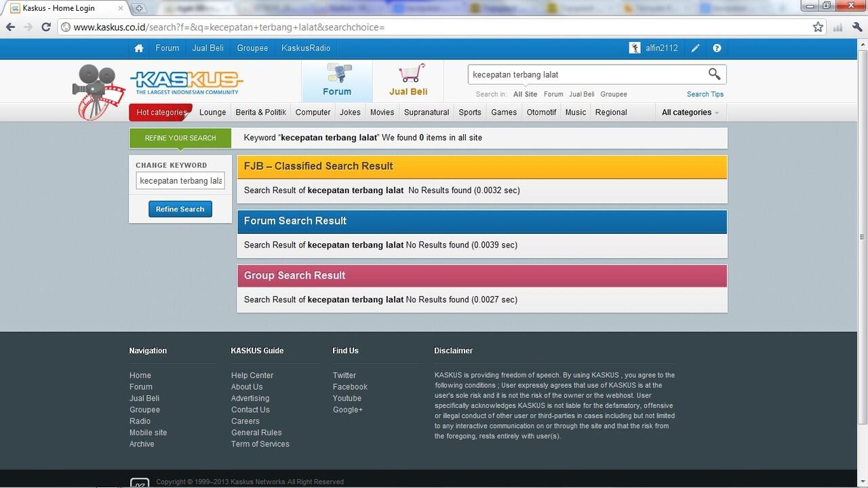Open footer Archive link
Viewport: 868px width, 488px height.
click(142, 445)
